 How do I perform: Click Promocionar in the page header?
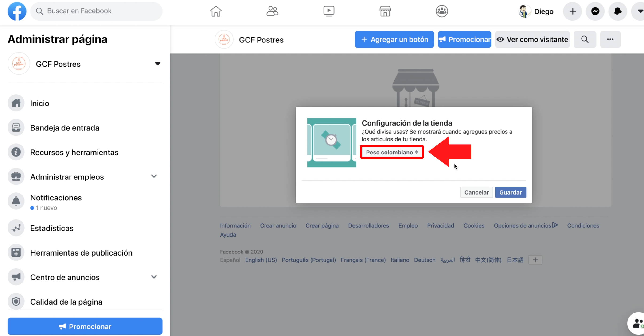click(x=464, y=39)
